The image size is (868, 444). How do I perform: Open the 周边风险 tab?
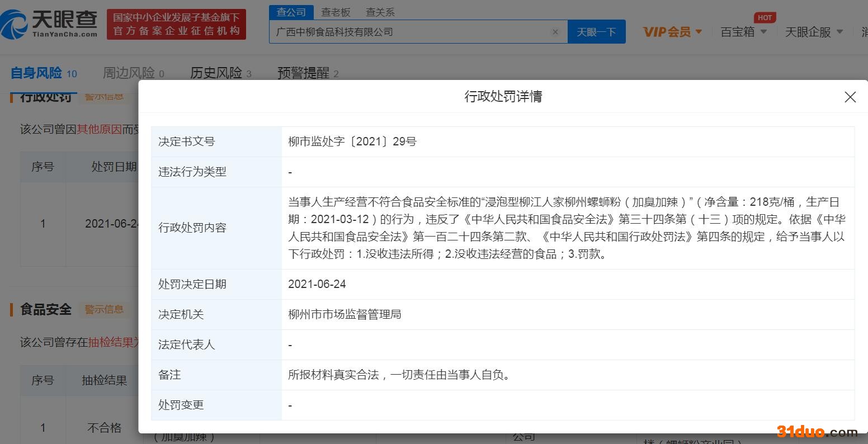[129, 73]
